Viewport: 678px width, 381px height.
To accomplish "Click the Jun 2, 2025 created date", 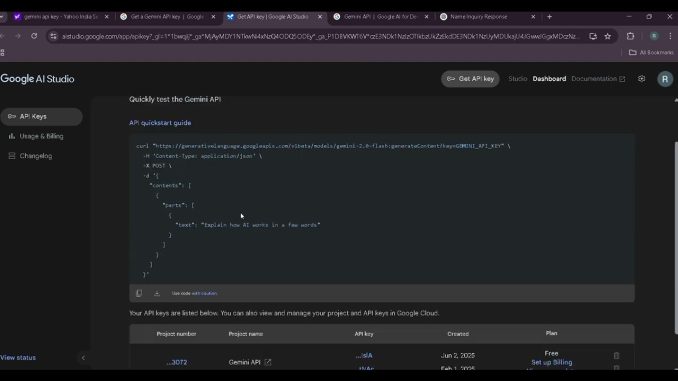I will pos(458,355).
